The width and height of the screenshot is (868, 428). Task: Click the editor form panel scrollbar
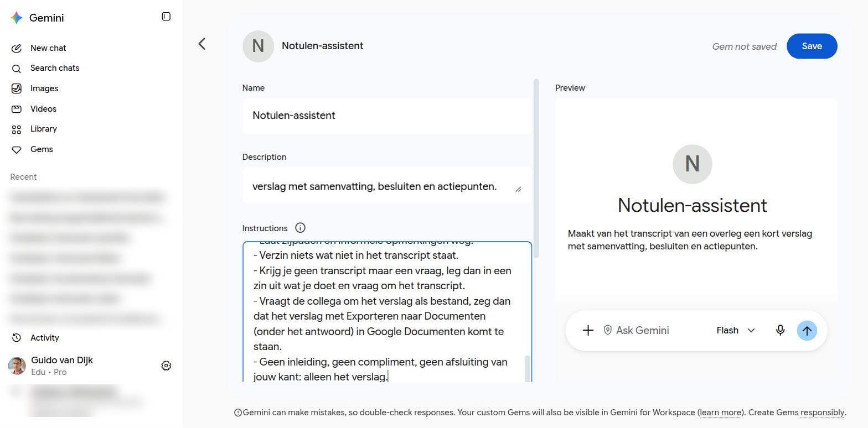tap(536, 168)
